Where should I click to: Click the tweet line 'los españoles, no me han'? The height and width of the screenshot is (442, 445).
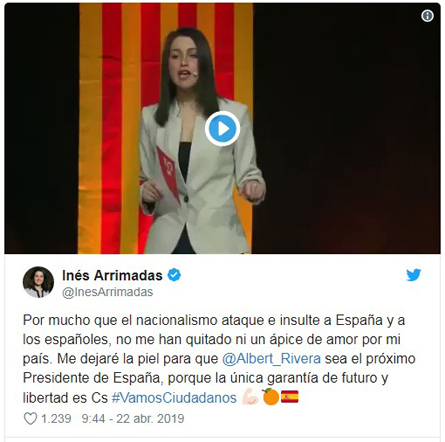(x=212, y=340)
